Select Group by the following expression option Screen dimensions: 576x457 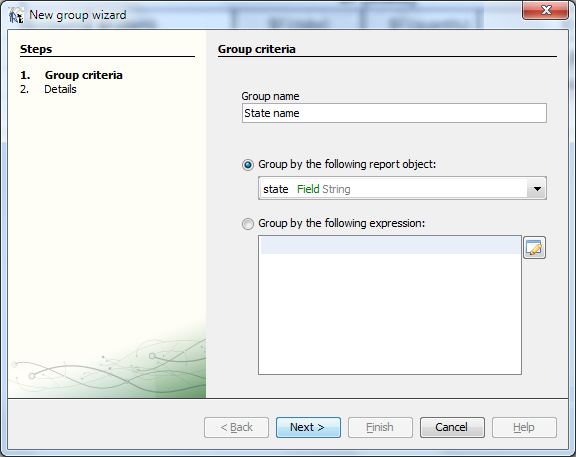(248, 224)
